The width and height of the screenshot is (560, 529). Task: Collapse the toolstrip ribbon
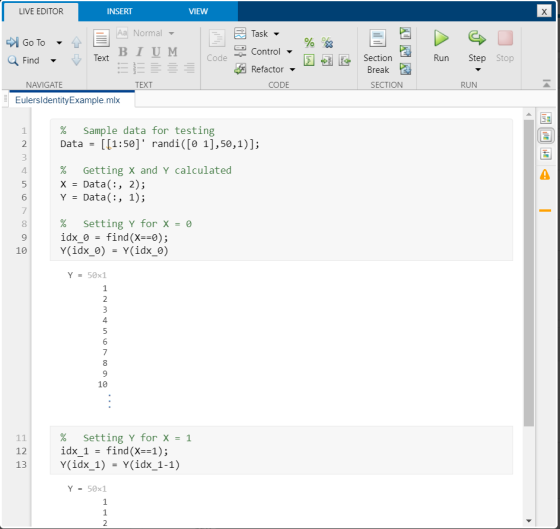tap(546, 84)
